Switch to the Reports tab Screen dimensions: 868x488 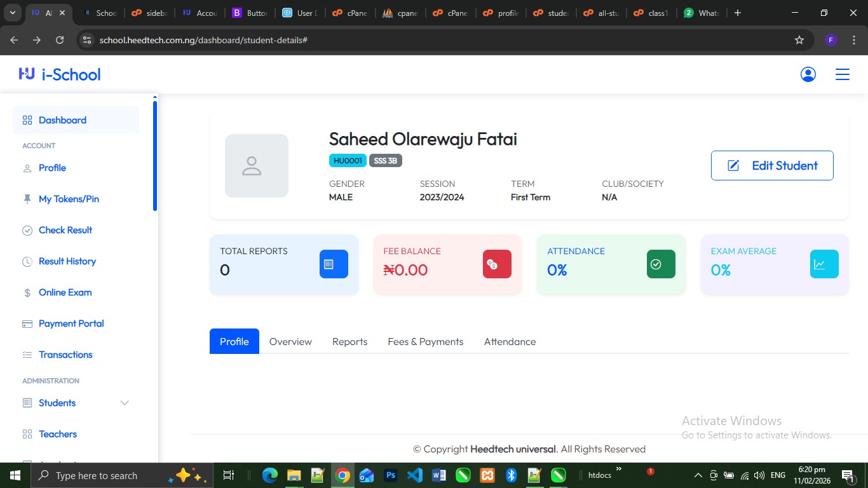point(349,341)
